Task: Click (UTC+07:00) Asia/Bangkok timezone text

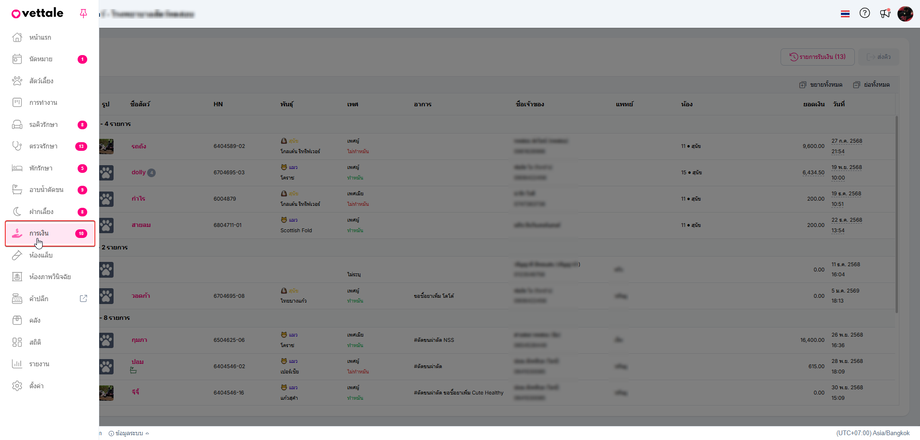Action: (x=875, y=434)
